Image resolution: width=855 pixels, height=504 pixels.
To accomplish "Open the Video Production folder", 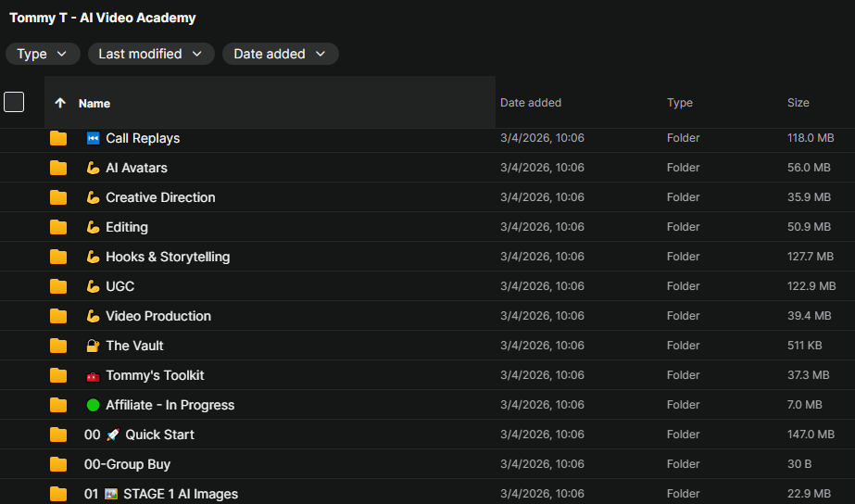I will (158, 316).
